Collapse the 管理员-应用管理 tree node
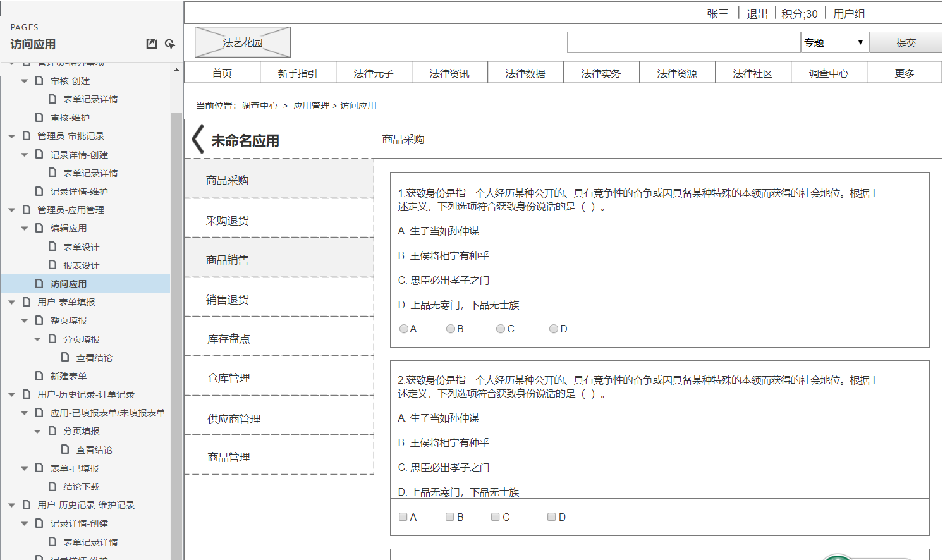The image size is (945, 560). pos(11,210)
